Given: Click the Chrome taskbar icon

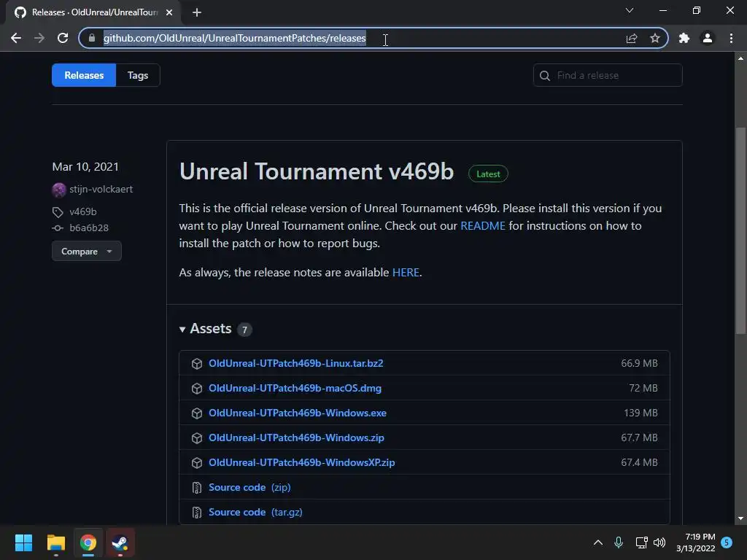Looking at the screenshot, I should pyautogui.click(x=88, y=542).
